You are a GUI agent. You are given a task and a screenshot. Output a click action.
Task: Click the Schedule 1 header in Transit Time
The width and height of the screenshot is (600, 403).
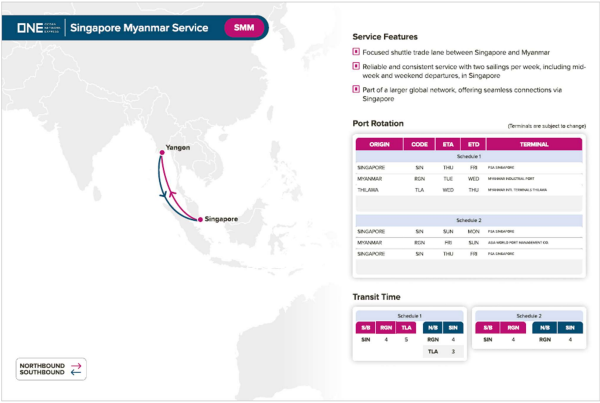[x=408, y=314]
